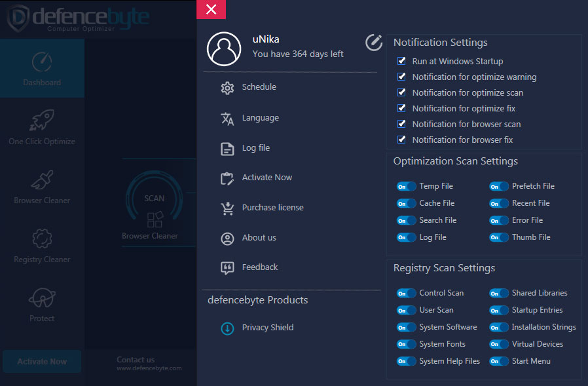This screenshot has width=588, height=386.
Task: Uncheck Notification for browser scan
Action: pyautogui.click(x=401, y=124)
